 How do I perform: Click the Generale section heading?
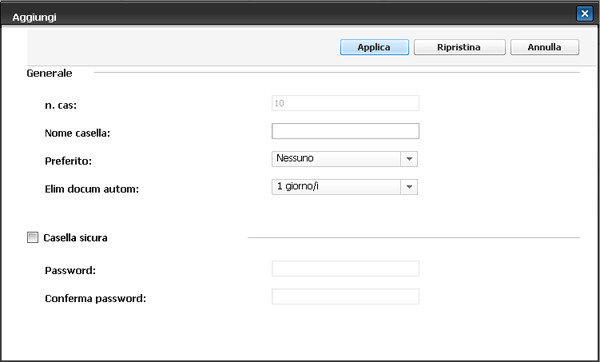click(x=49, y=73)
